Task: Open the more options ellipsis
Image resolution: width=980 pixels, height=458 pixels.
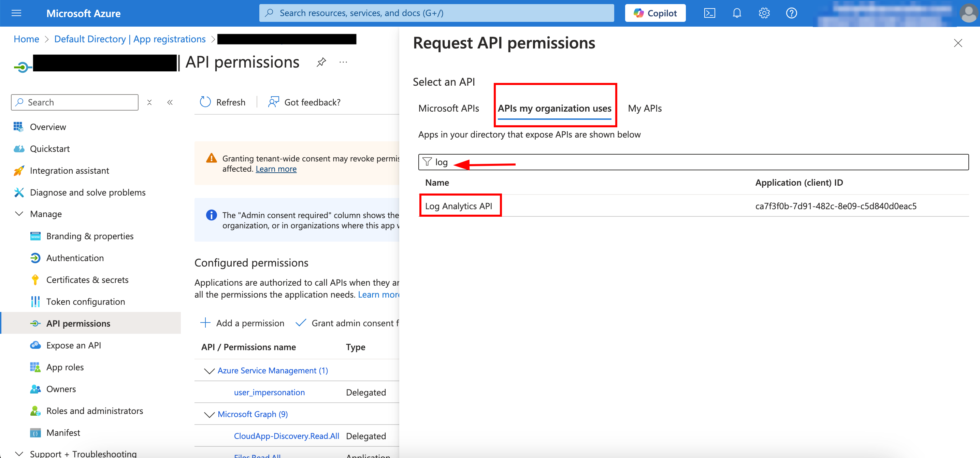Action: coord(343,62)
